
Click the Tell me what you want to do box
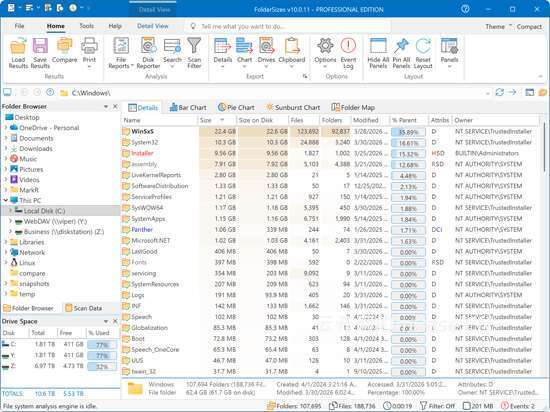(288, 27)
